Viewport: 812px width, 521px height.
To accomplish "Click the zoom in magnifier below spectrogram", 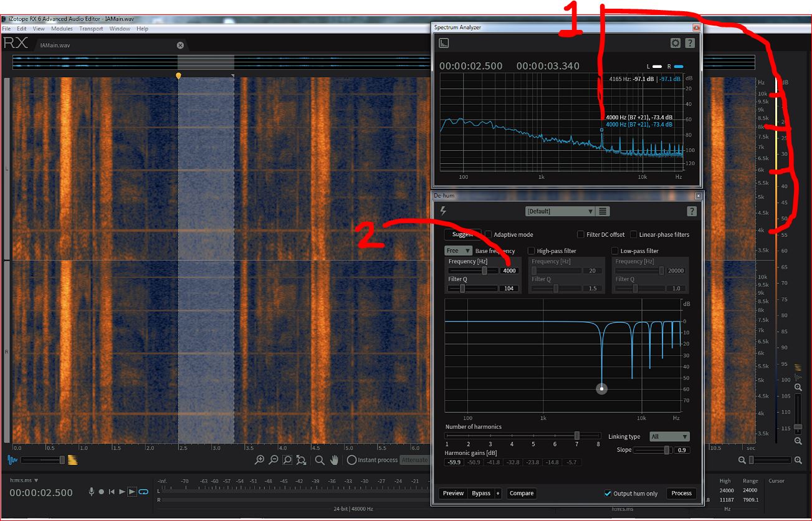I will coord(260,460).
